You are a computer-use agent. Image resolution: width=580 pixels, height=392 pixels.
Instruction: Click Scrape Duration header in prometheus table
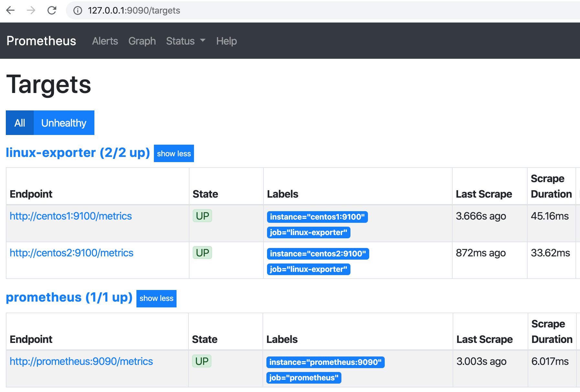552,332
